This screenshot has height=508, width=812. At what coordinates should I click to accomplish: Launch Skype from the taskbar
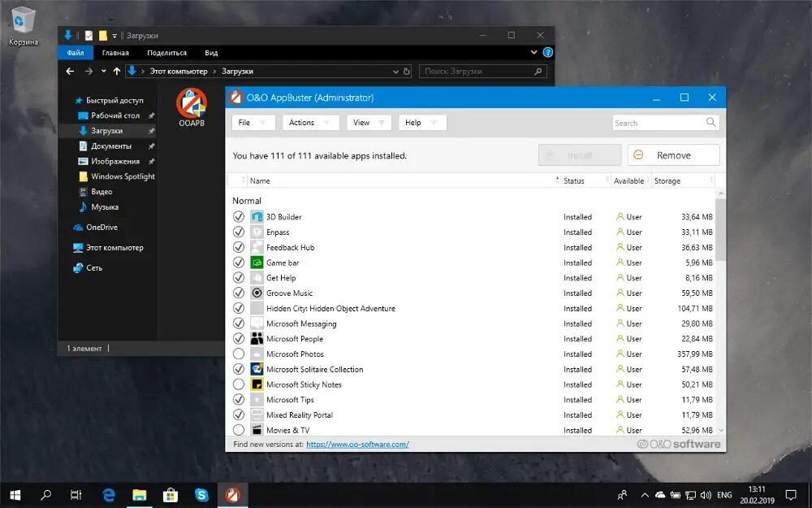[x=201, y=494]
